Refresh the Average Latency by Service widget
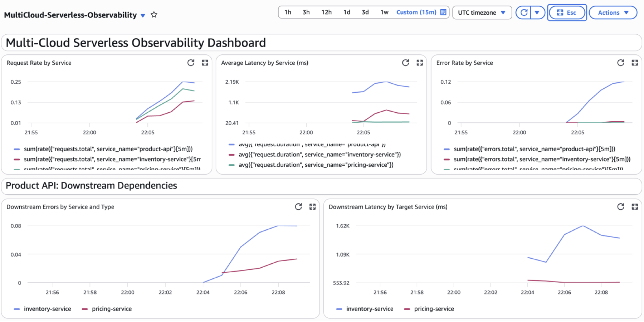This screenshot has width=644, height=322. click(x=405, y=63)
